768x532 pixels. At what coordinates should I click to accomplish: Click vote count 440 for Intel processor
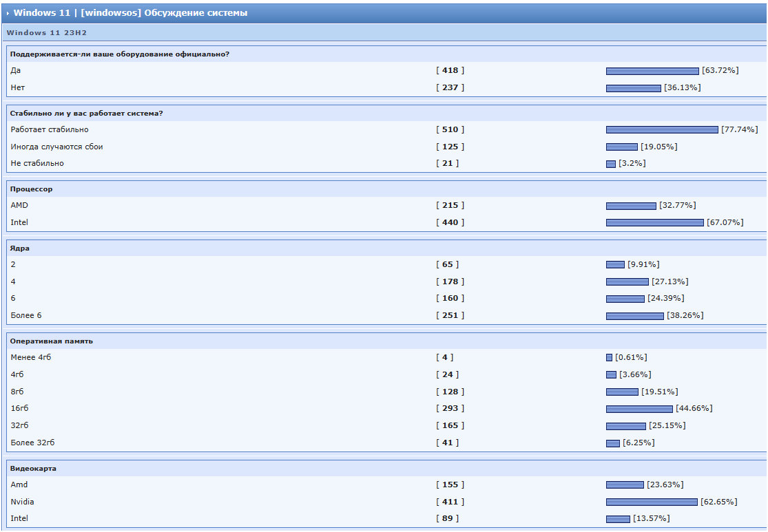click(450, 223)
